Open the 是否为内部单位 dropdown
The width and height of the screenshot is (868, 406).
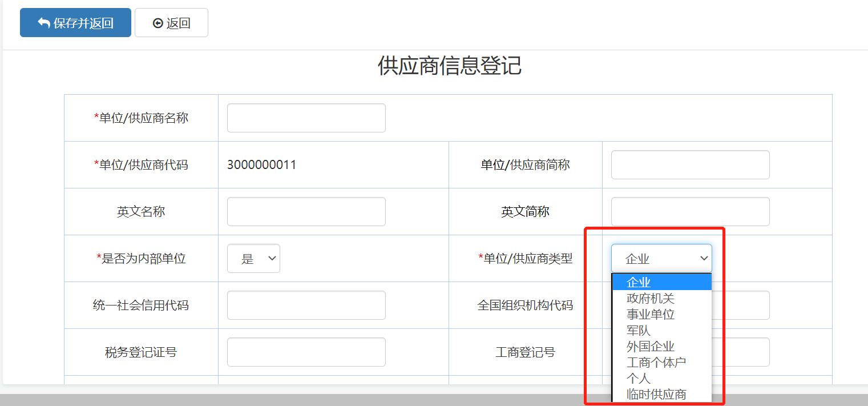coord(253,259)
